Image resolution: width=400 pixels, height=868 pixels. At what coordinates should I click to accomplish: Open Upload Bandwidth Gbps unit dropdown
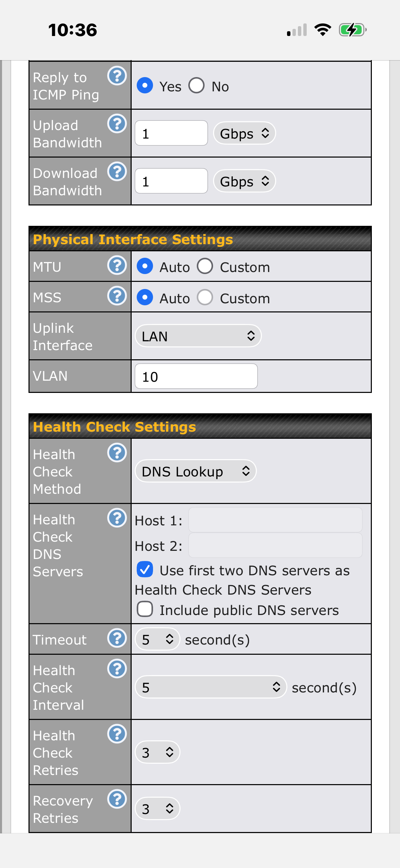pos(244,133)
